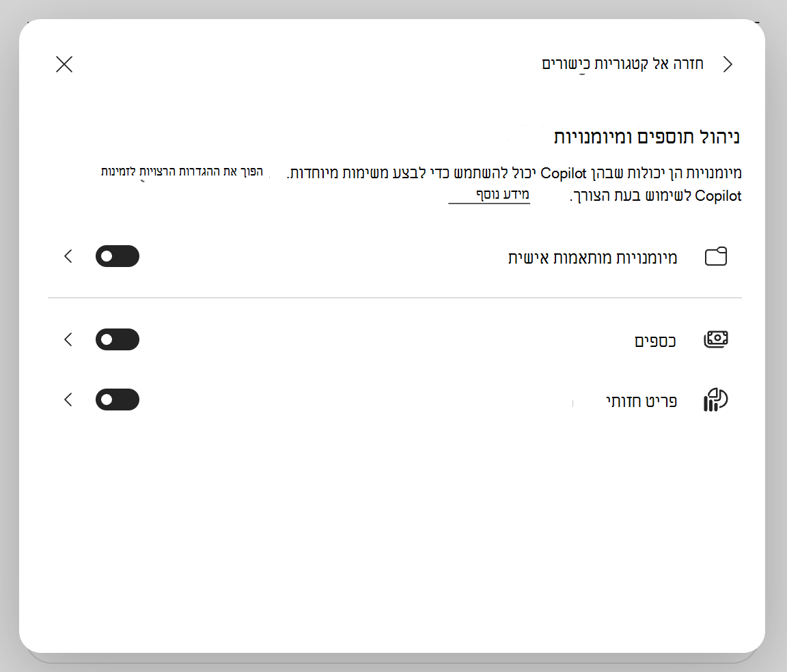Click the הפוך את ההגדרות הרצויות לזמינות note

[182, 171]
